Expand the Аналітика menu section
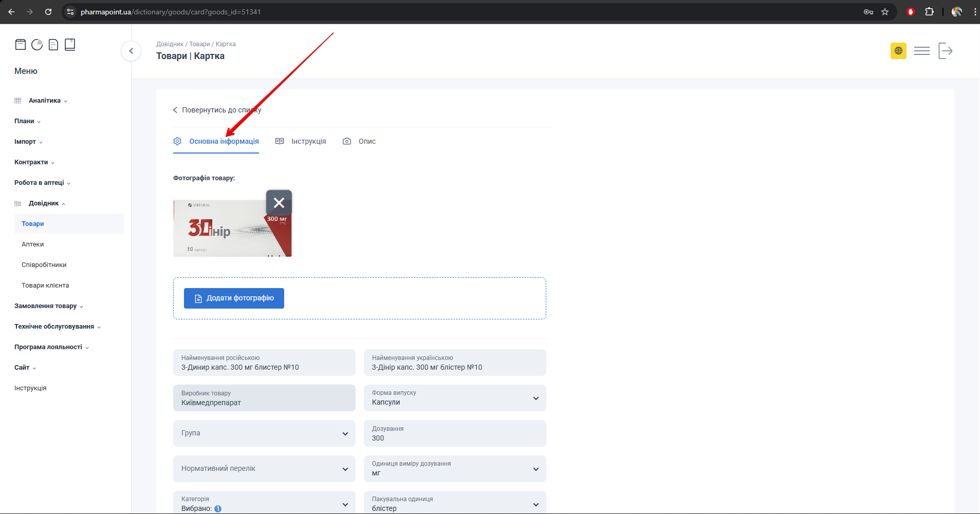Screen dimensions: 980x514 pos(45,101)
